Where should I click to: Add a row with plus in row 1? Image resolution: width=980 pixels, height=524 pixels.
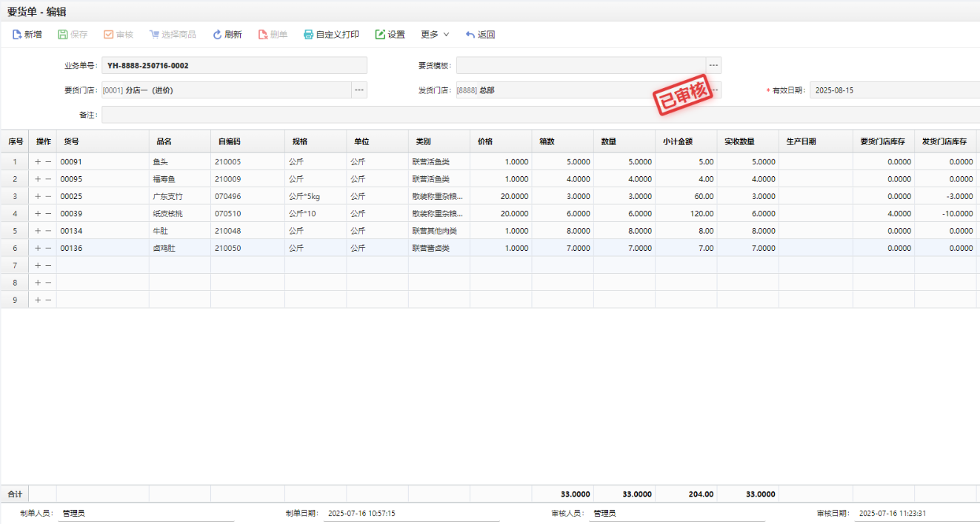coord(38,161)
